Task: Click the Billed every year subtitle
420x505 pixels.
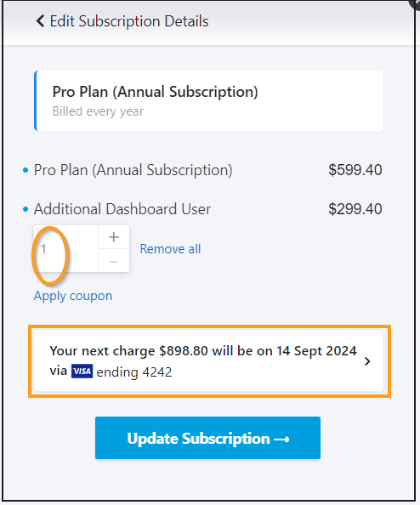Action: [98, 111]
